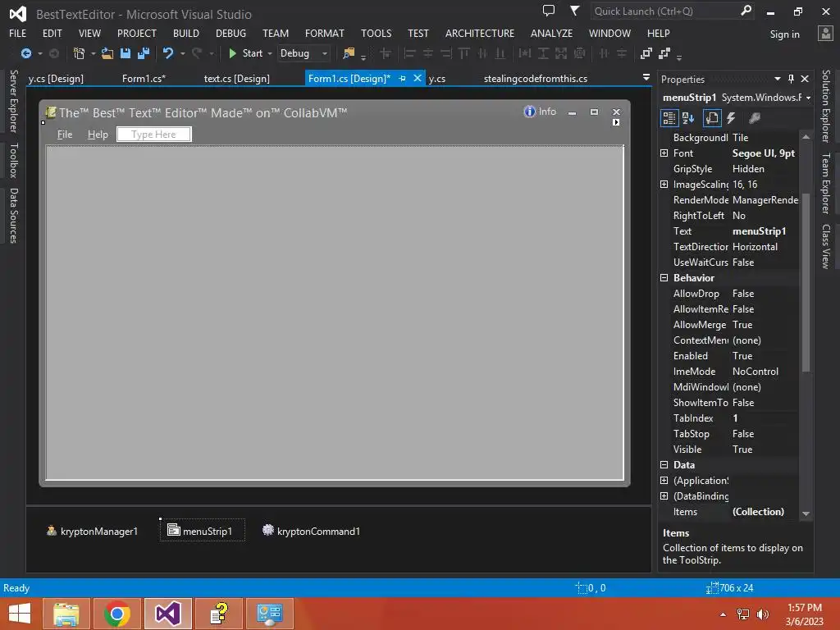Image resolution: width=840 pixels, height=630 pixels.
Task: Click the Align to Grid toolbar icon
Action: [386, 53]
